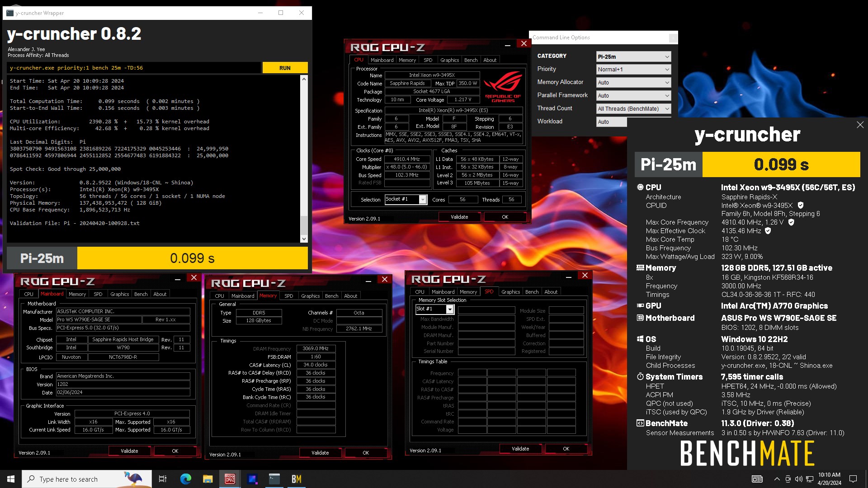Image resolution: width=868 pixels, height=488 pixels.
Task: Click the yellow Pi-25m result 0.099 s in wrapper
Action: (192, 258)
